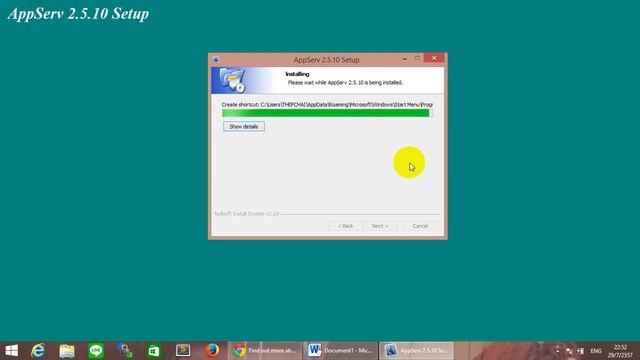Click the 'Nullsoft Install System' footer text
The image size is (640, 360).
pos(247,214)
